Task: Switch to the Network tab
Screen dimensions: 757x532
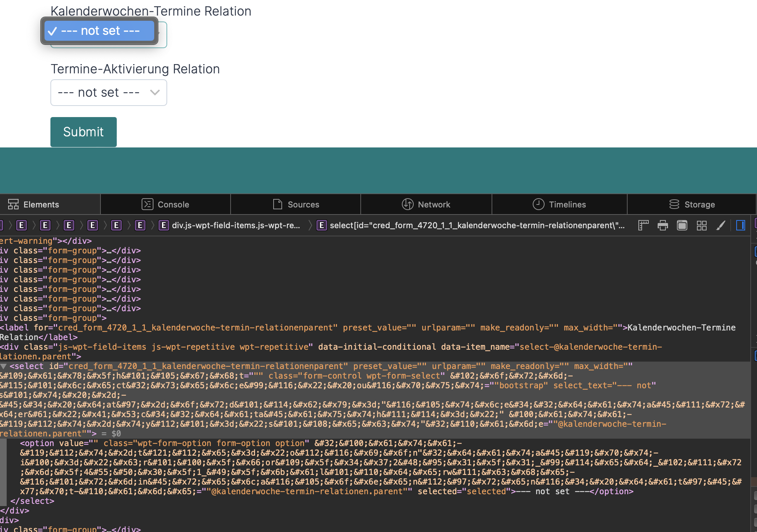Action: [x=426, y=205]
